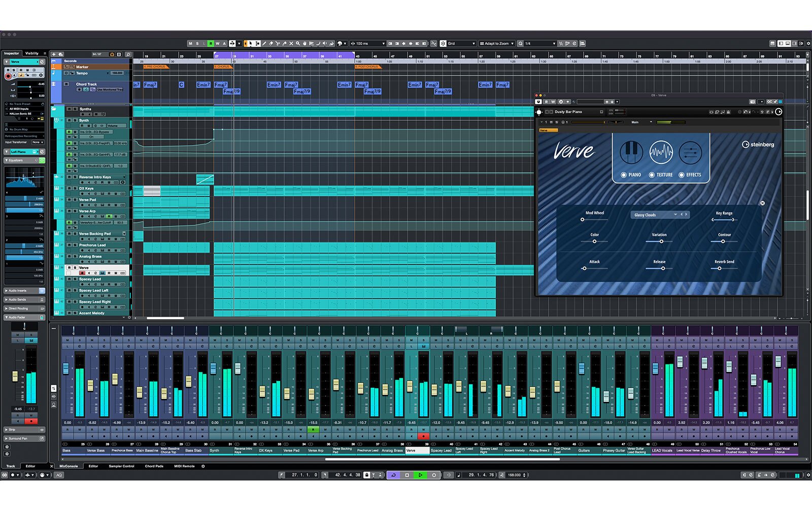Image resolution: width=812 pixels, height=511 pixels.
Task: Select the Erase tool in toolbar
Action: tap(271, 44)
